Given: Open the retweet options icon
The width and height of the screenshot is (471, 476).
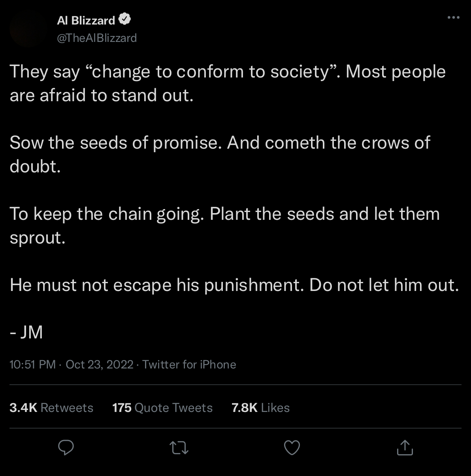Looking at the screenshot, I should point(179,448).
